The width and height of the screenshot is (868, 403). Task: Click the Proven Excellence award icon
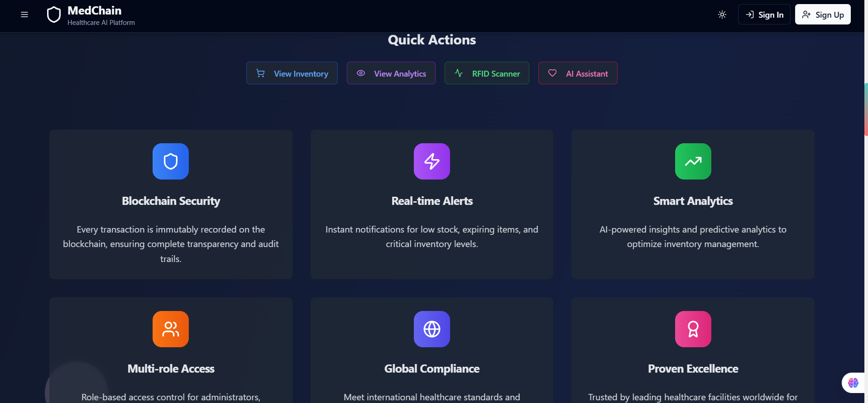[x=693, y=329]
